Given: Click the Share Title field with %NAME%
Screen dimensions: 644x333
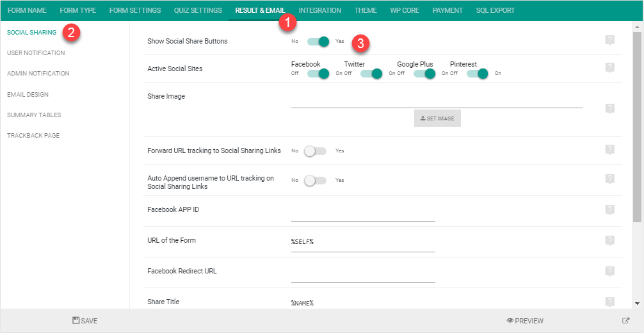Looking at the screenshot, I should (363, 303).
